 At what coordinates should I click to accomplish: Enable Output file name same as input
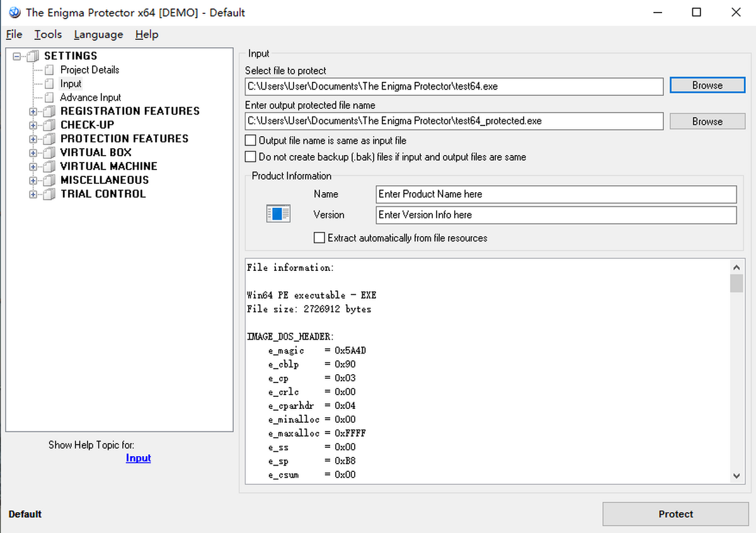(x=251, y=140)
